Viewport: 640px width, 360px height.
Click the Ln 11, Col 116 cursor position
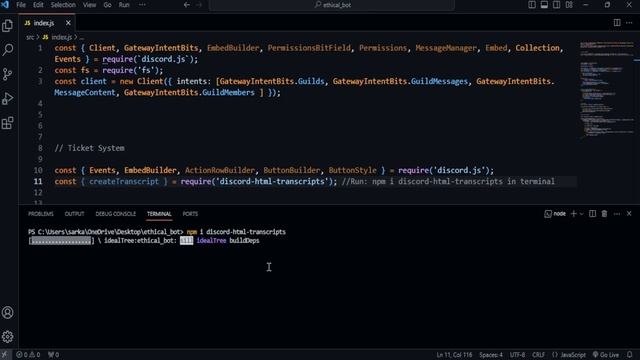tap(454, 355)
